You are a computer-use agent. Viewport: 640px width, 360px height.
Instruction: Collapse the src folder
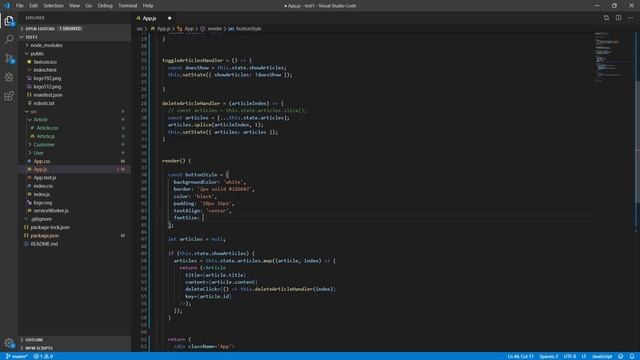tap(74, 111)
